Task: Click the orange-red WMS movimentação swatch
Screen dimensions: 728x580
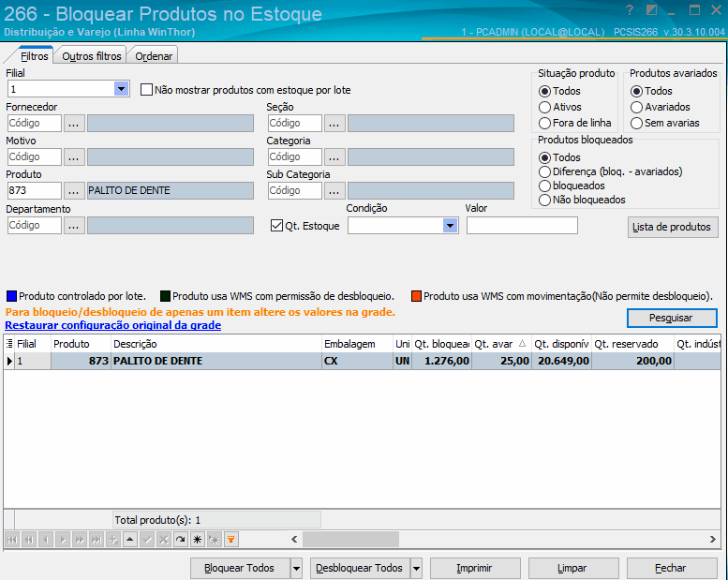Action: [416, 296]
